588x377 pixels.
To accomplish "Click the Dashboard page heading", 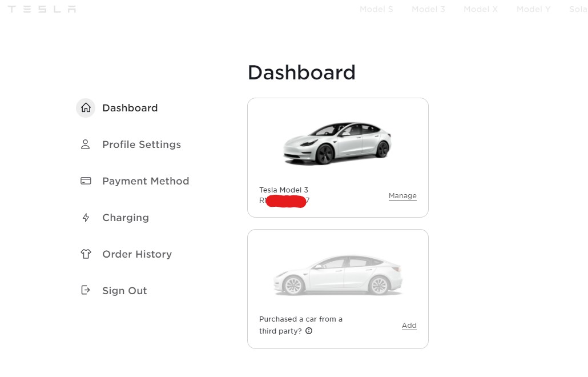I will point(301,73).
